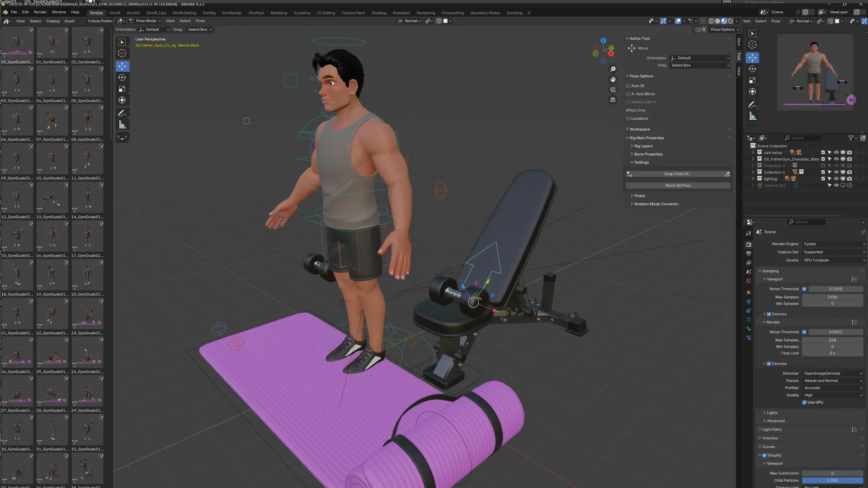Adjust the viewport Max Samples slider
The image size is (868, 488).
832,297
